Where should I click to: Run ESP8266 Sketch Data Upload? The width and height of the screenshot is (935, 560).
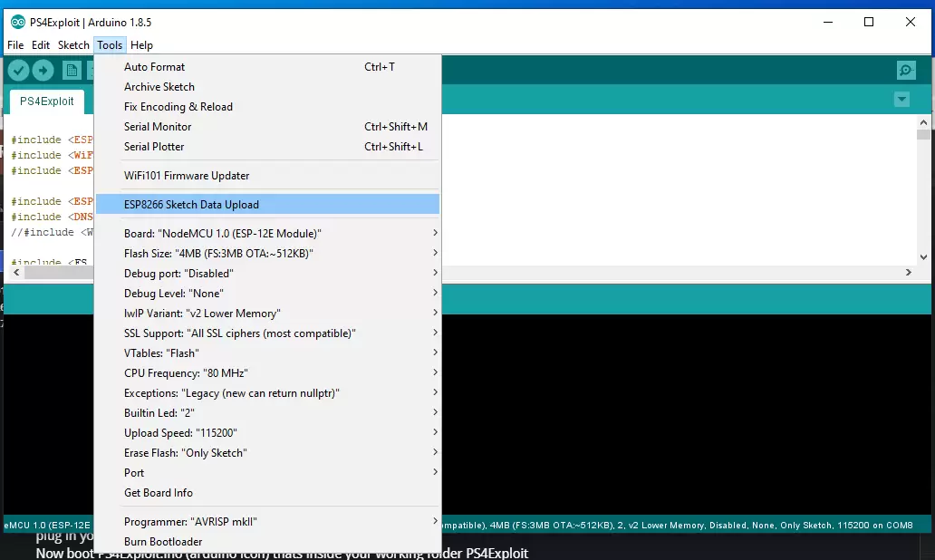tap(267, 205)
